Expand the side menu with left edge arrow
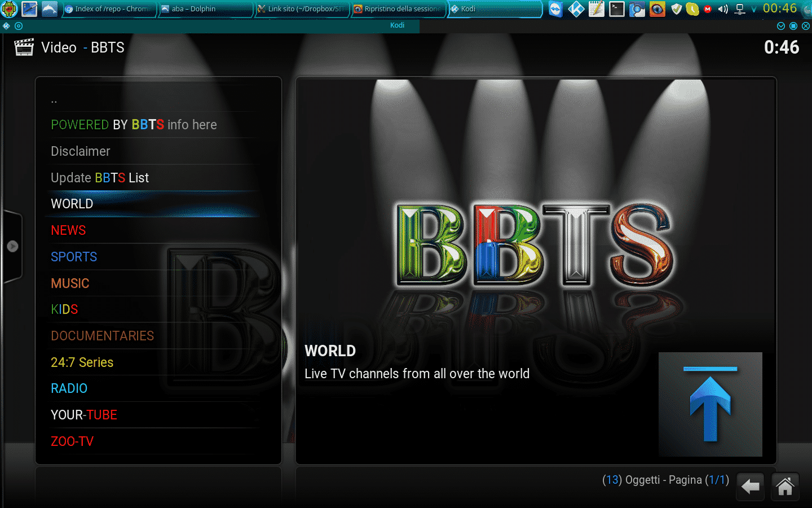This screenshot has height=508, width=812. click(x=12, y=246)
